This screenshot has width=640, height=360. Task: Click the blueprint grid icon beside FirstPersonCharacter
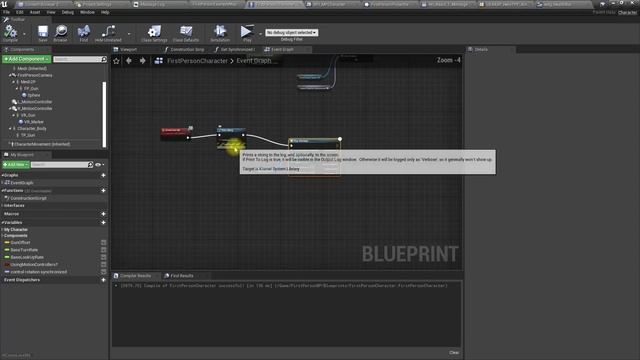tap(159, 61)
